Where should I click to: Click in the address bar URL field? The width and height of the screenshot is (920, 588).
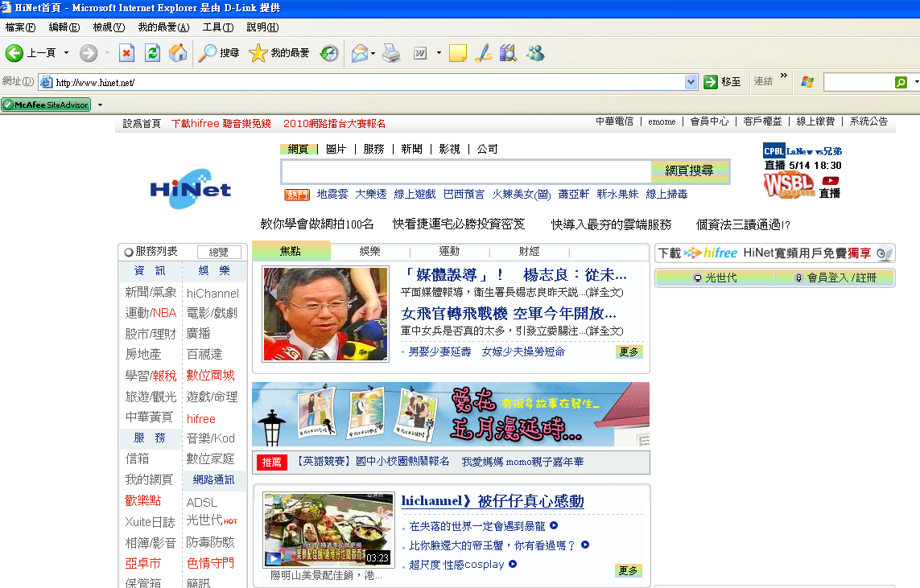(x=369, y=83)
